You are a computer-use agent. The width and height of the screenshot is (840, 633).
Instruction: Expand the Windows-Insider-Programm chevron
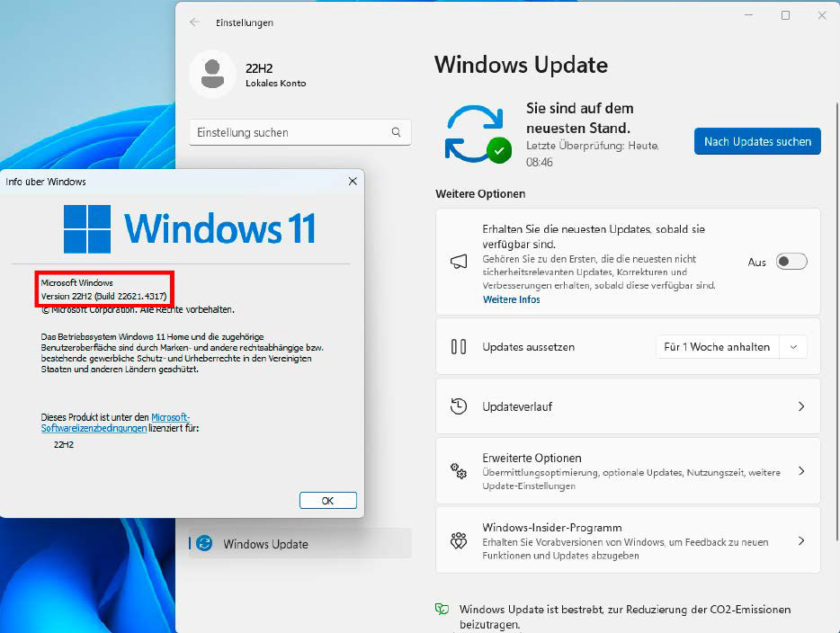[801, 540]
